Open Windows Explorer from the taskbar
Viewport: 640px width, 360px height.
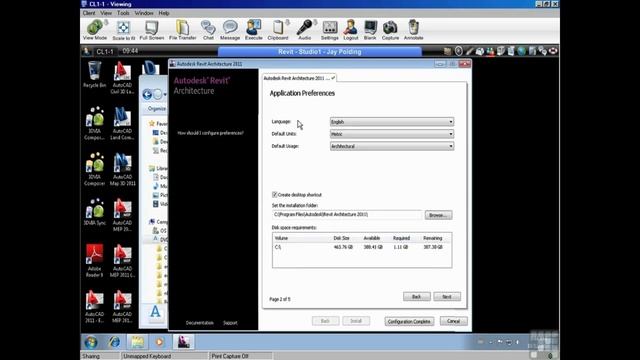[x=137, y=342]
